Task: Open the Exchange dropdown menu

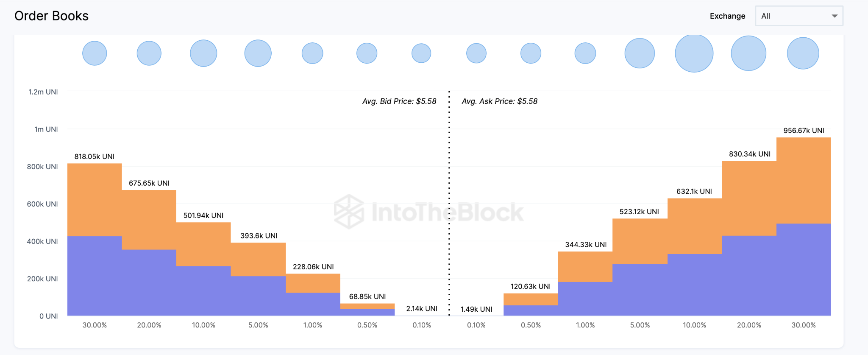Action: point(798,16)
